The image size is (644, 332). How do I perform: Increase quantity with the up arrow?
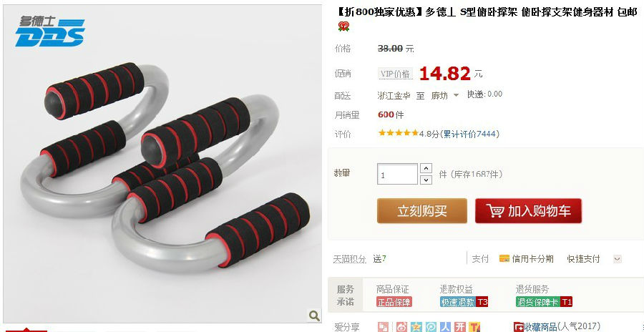tap(426, 168)
